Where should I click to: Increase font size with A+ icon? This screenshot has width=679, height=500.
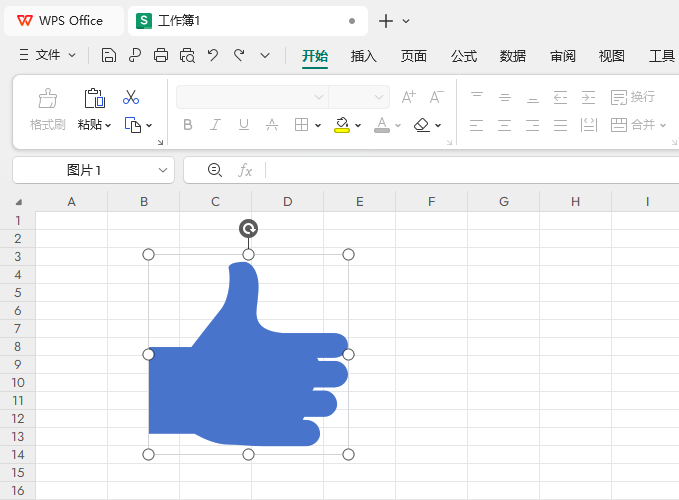tap(408, 97)
